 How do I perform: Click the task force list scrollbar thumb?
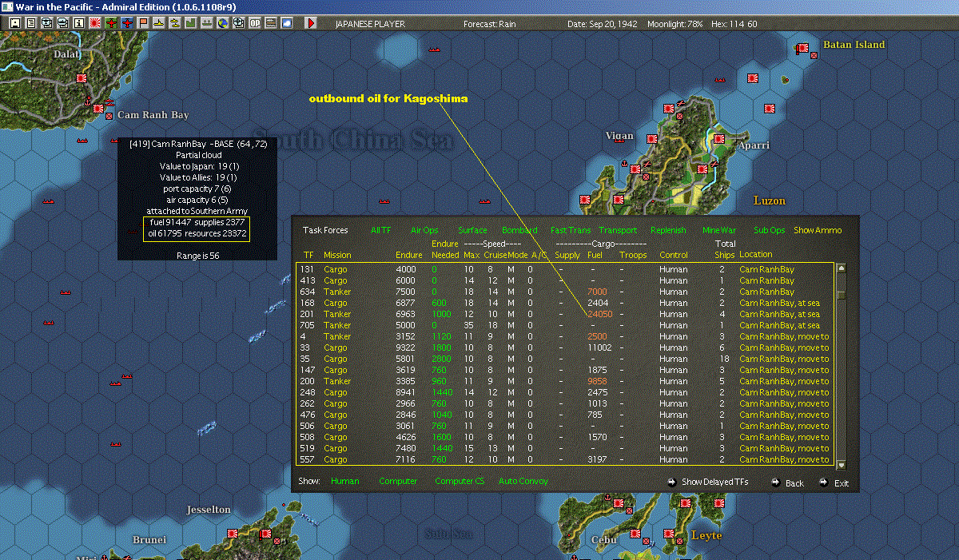(841, 295)
